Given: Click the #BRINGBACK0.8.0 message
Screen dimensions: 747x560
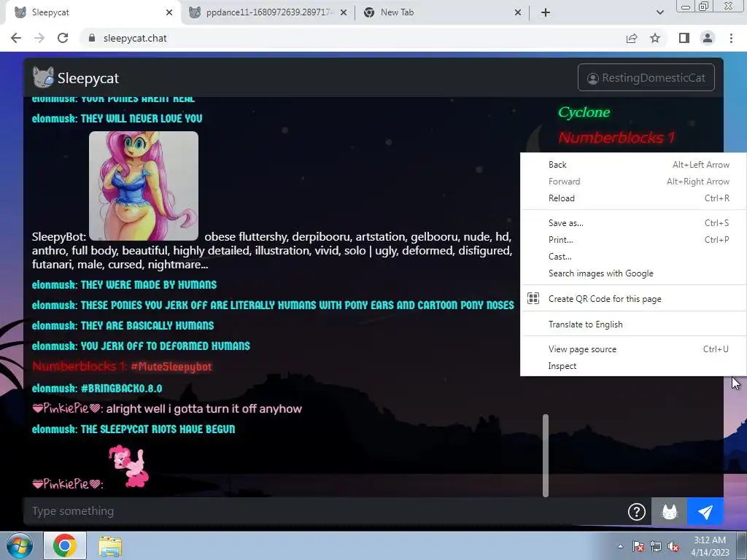Looking at the screenshot, I should tap(122, 388).
